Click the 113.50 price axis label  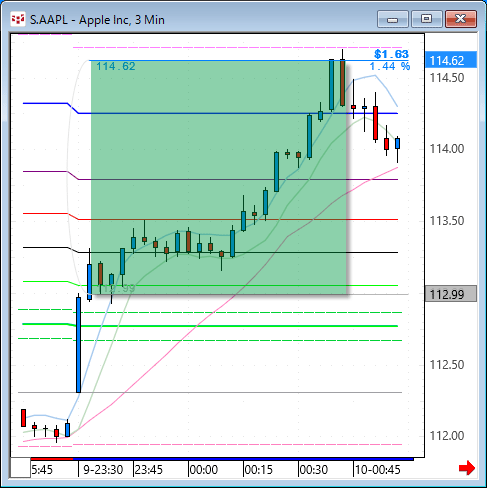pyautogui.click(x=447, y=221)
